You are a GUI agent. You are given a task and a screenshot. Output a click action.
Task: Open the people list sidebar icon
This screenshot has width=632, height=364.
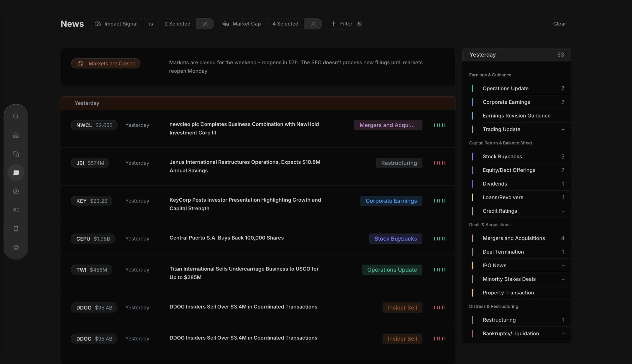tap(16, 210)
